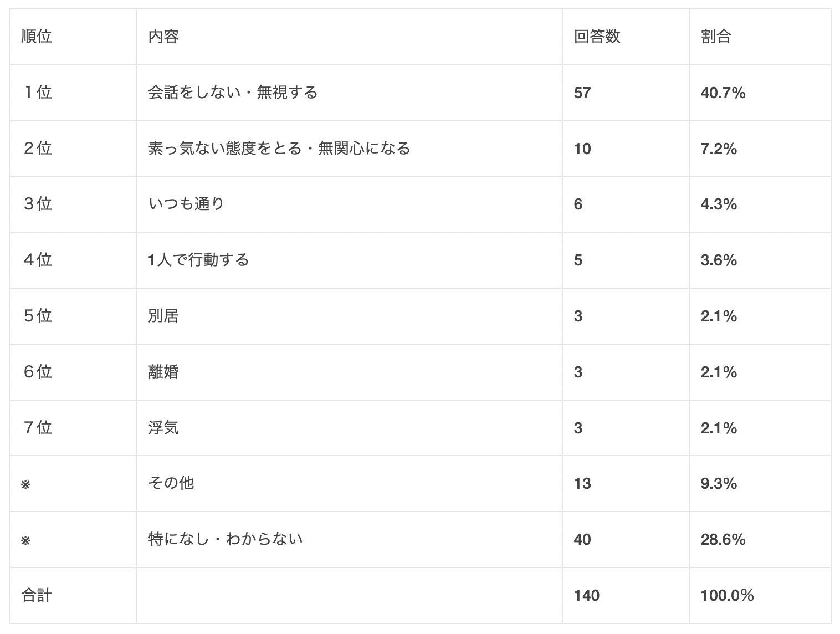Click the 順位 column header
This screenshot has width=840, height=634.
pyautogui.click(x=37, y=37)
